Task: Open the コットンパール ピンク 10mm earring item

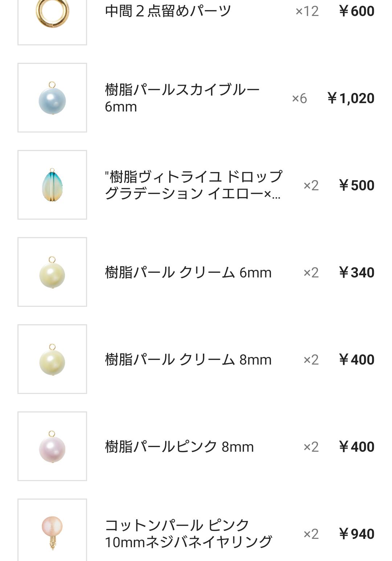Action: pos(188,534)
